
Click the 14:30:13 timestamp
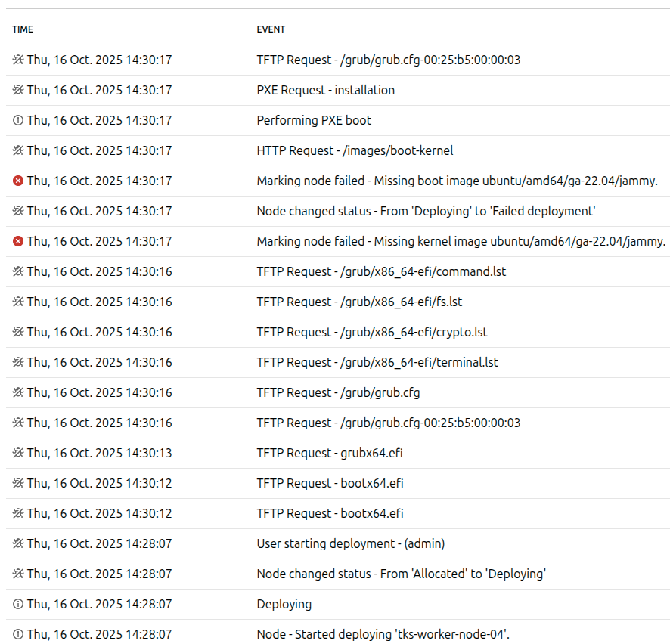[99, 453]
